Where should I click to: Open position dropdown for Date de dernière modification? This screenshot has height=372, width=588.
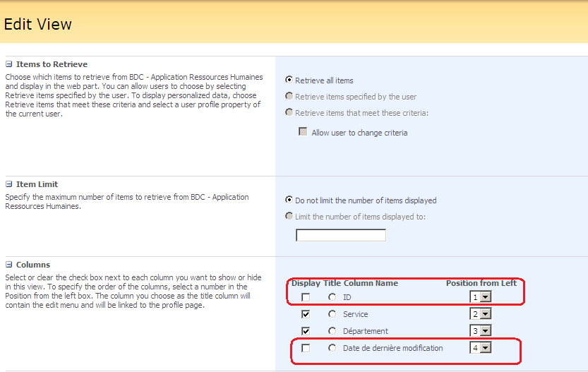481,348
